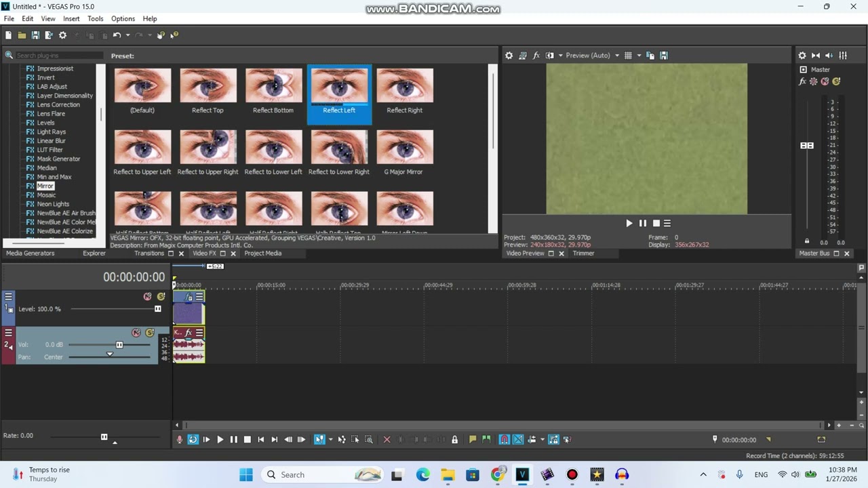Select the Mosaic plug-in
The height and width of the screenshot is (488, 868).
[46, 195]
